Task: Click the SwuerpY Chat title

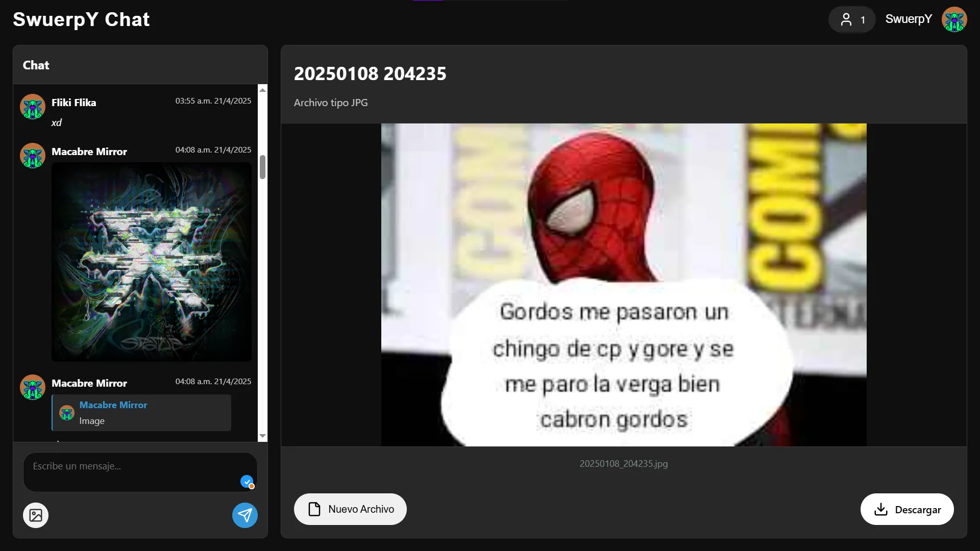Action: pos(81,19)
